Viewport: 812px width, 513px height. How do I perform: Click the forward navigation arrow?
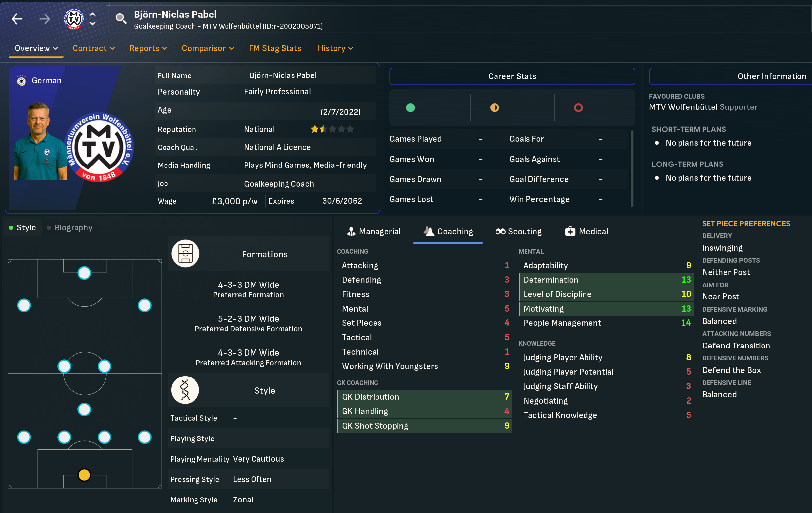click(x=44, y=19)
